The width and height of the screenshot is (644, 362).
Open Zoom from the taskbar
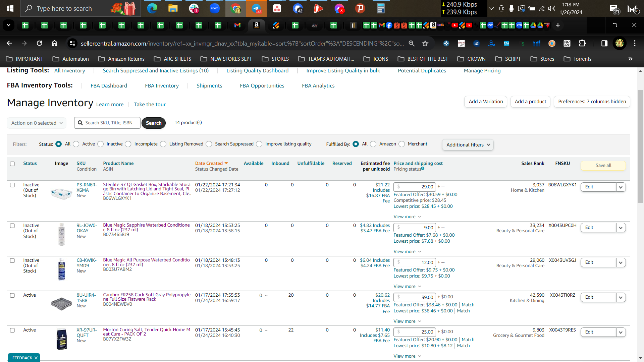[x=215, y=8]
